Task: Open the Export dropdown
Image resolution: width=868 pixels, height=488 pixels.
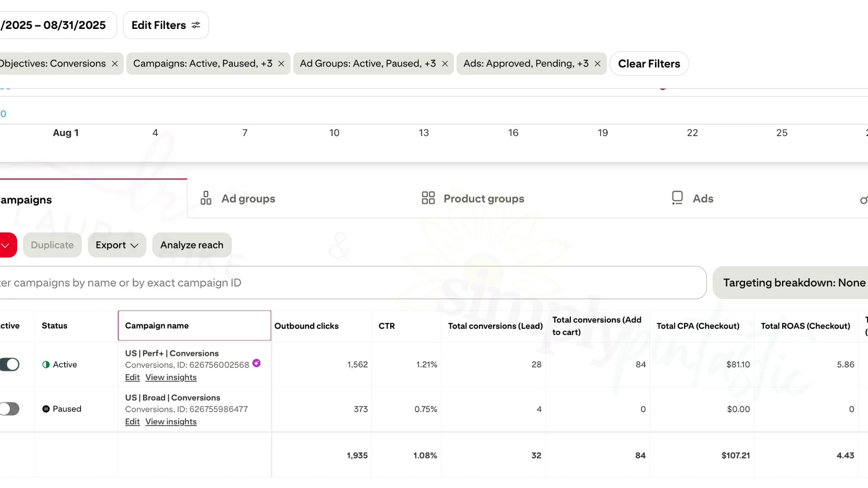Action: point(117,245)
